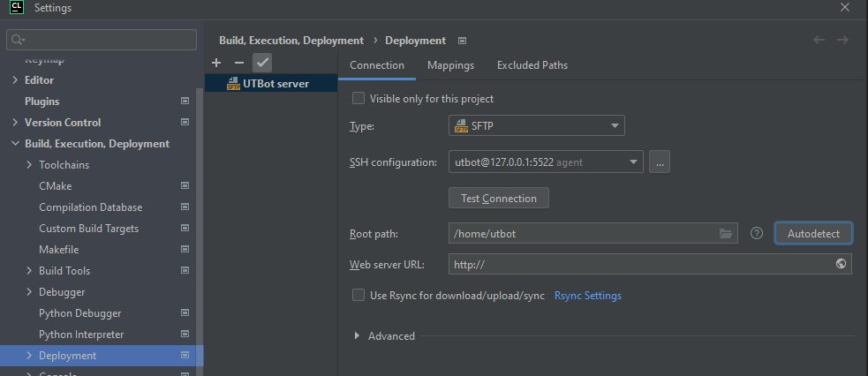868x376 pixels.
Task: Open the SSH configuration dropdown
Action: coord(546,162)
